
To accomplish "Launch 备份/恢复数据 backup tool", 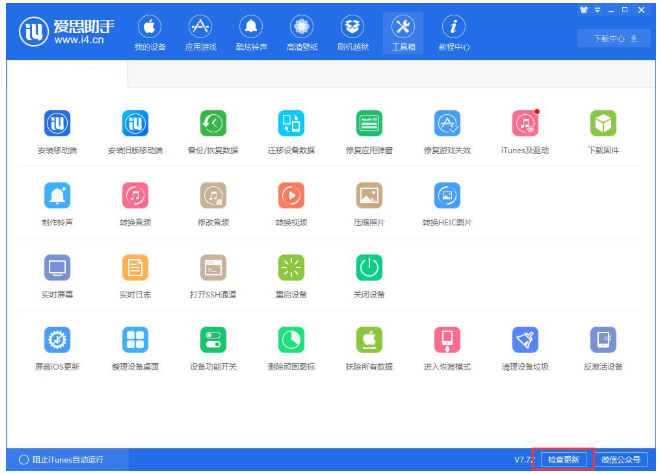I will (213, 132).
